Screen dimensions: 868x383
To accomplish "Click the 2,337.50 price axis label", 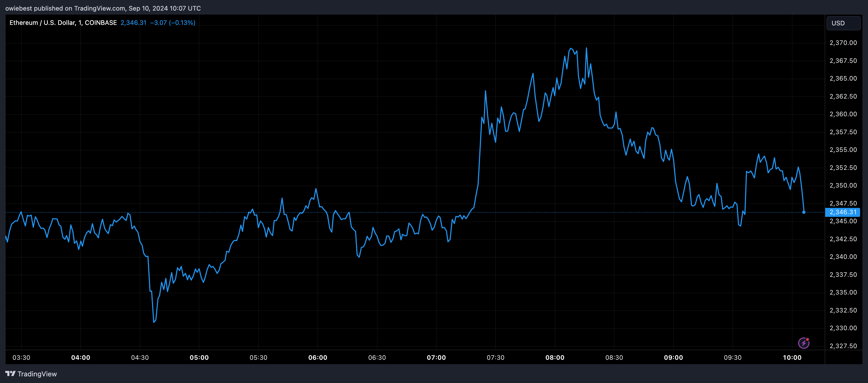I will [843, 274].
